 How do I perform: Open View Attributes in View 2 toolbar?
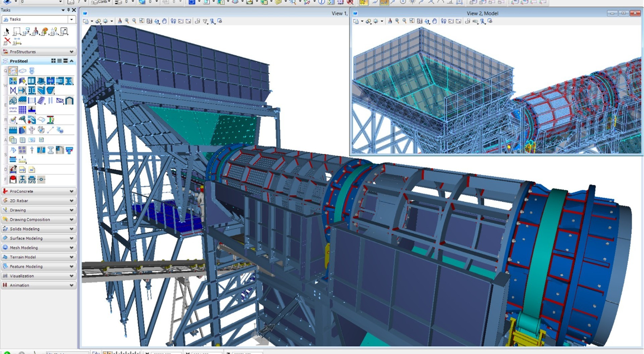357,21
